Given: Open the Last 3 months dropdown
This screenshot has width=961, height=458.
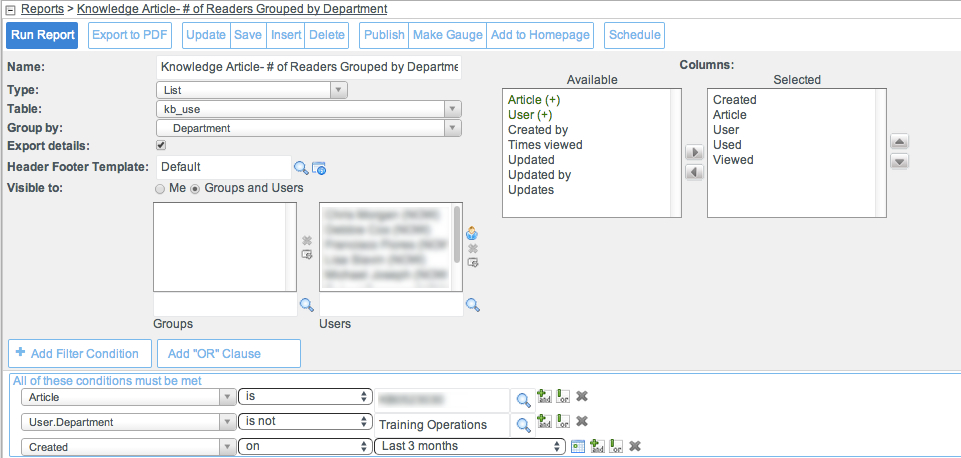Looking at the screenshot, I should click(470, 446).
